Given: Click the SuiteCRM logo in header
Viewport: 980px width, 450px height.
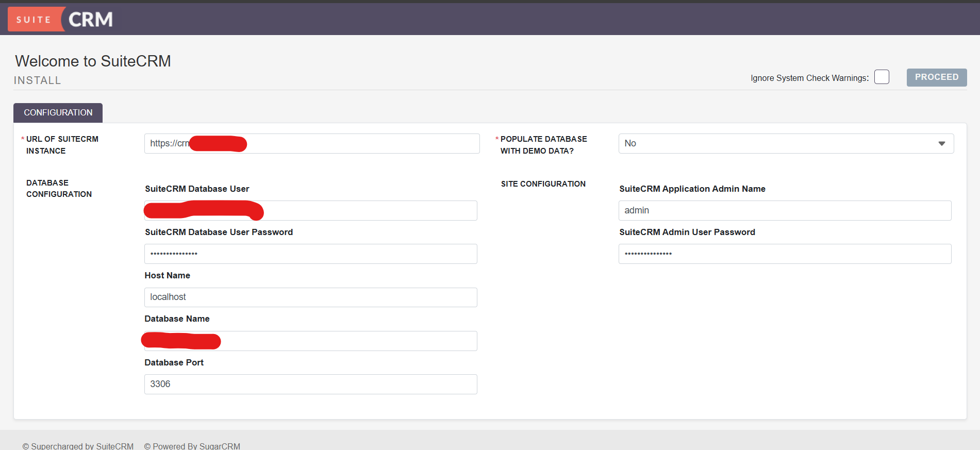Looking at the screenshot, I should click(61, 19).
